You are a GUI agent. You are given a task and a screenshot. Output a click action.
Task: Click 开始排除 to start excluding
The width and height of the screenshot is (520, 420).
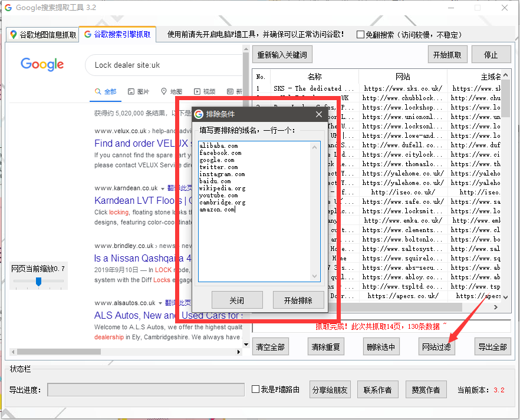pyautogui.click(x=298, y=300)
